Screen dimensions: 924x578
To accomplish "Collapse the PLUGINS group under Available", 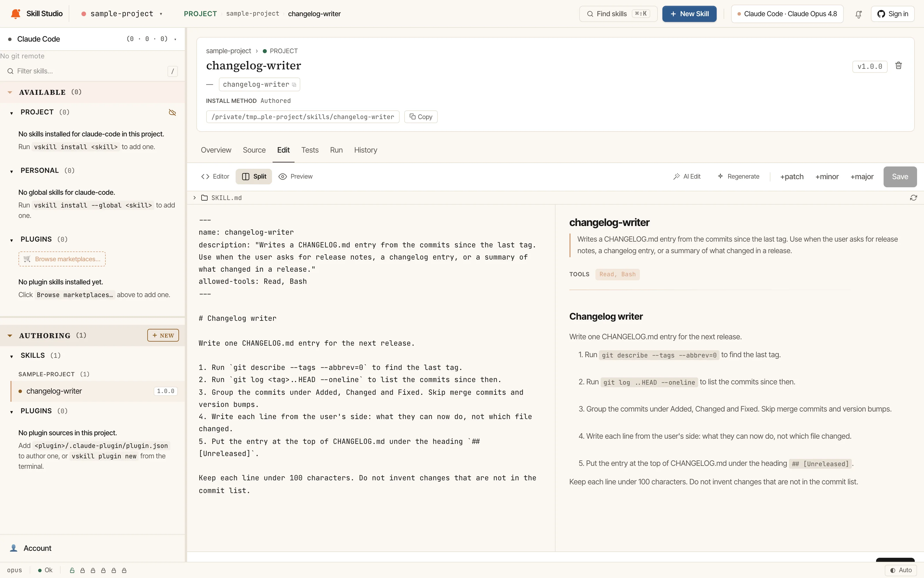I will point(12,240).
